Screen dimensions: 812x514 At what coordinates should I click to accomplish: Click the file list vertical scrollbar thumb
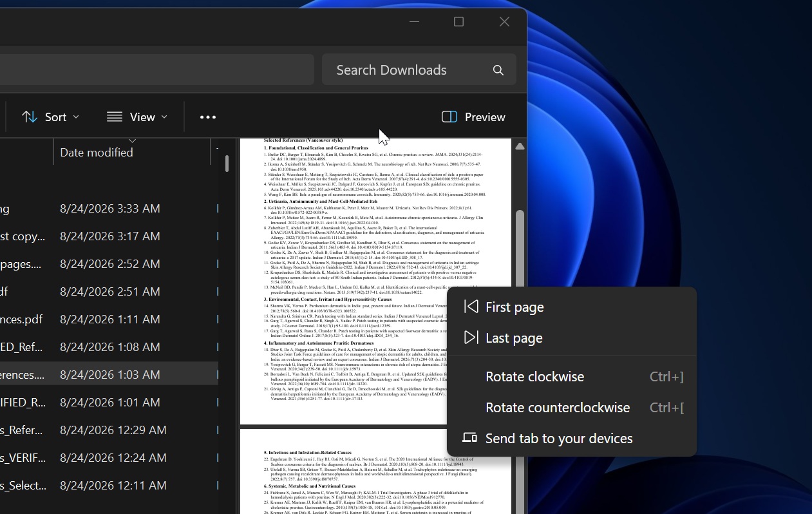click(x=227, y=164)
